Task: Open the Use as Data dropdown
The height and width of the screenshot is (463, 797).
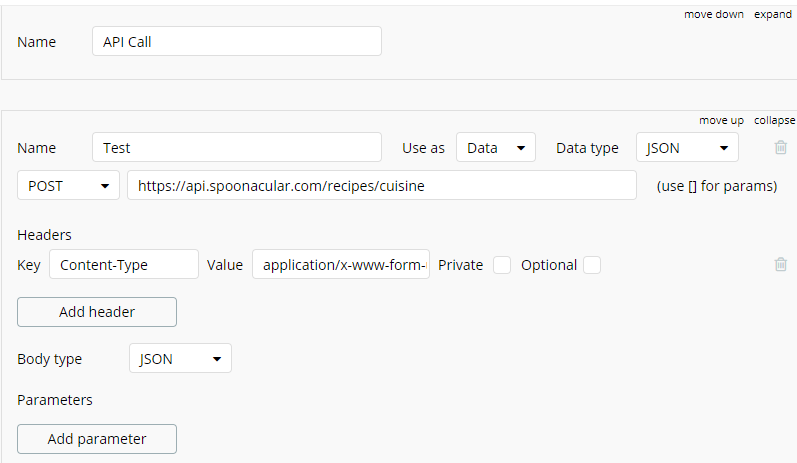Action: point(496,148)
